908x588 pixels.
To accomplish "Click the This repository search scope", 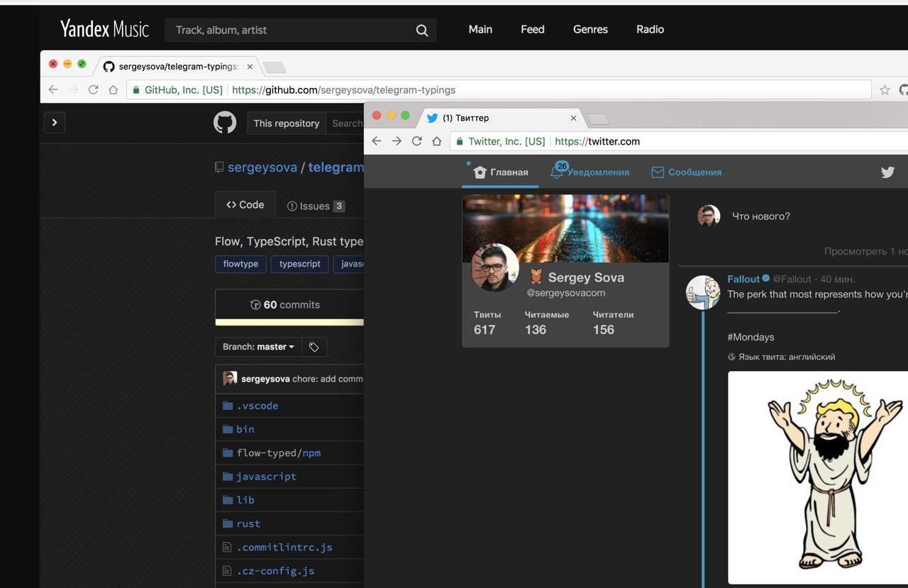I will click(287, 123).
